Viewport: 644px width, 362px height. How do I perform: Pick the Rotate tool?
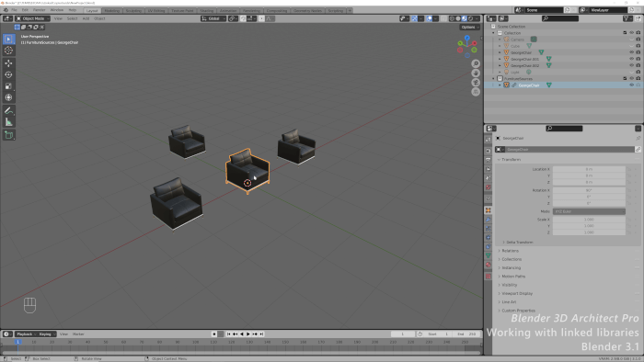point(8,74)
